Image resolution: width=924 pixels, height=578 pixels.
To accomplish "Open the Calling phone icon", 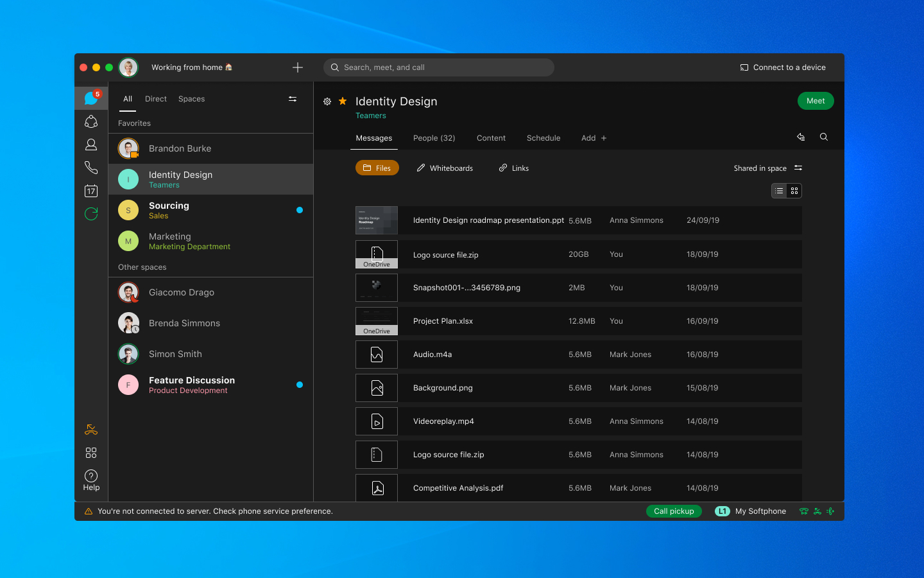I will tap(91, 168).
